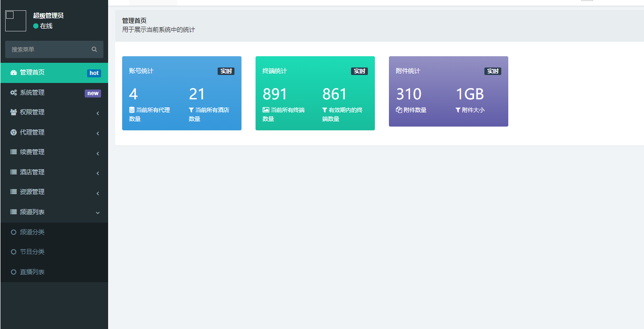Collapse the 频道列表 menu chevron

point(98,213)
